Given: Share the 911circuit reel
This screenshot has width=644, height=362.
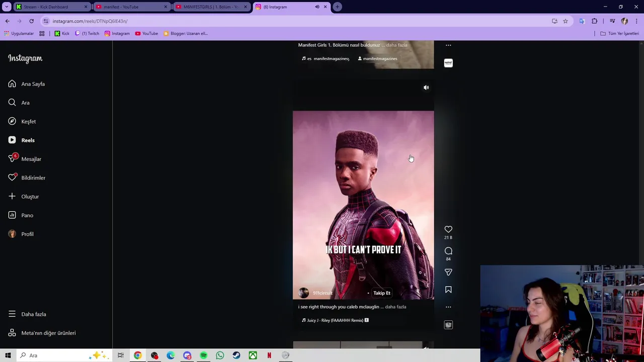Looking at the screenshot, I should 448,272.
